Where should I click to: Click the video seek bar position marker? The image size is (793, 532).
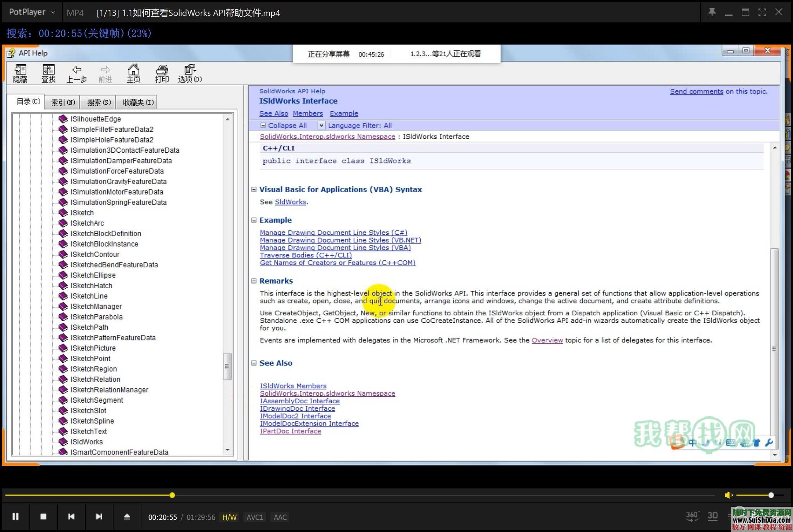coord(172,495)
